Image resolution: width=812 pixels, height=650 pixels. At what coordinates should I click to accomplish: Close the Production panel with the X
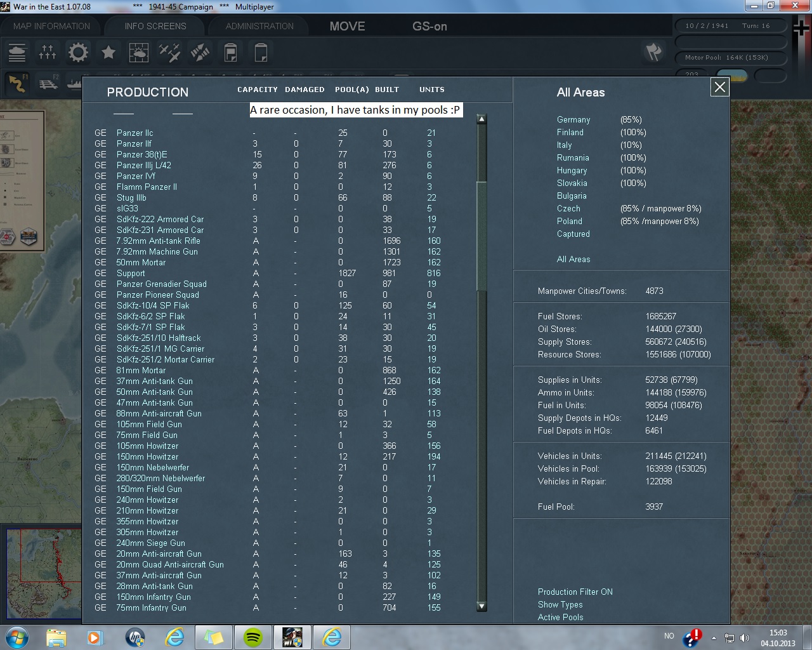[x=720, y=87]
